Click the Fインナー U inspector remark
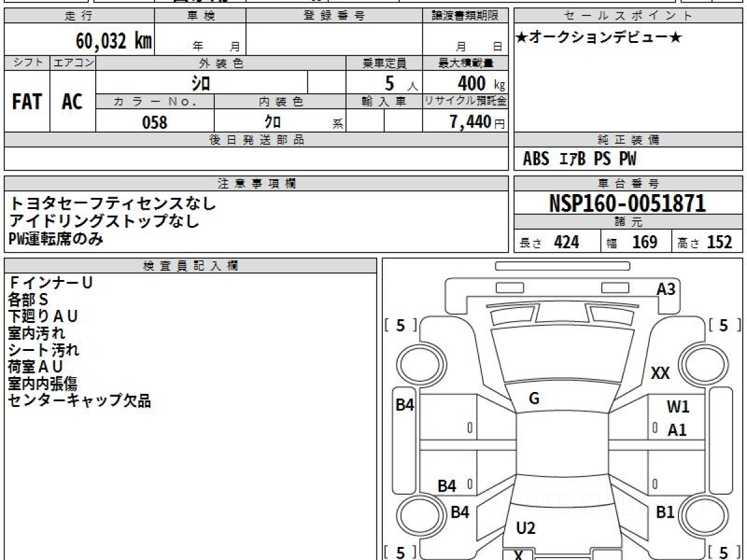The image size is (747, 560). pyautogui.click(x=50, y=282)
